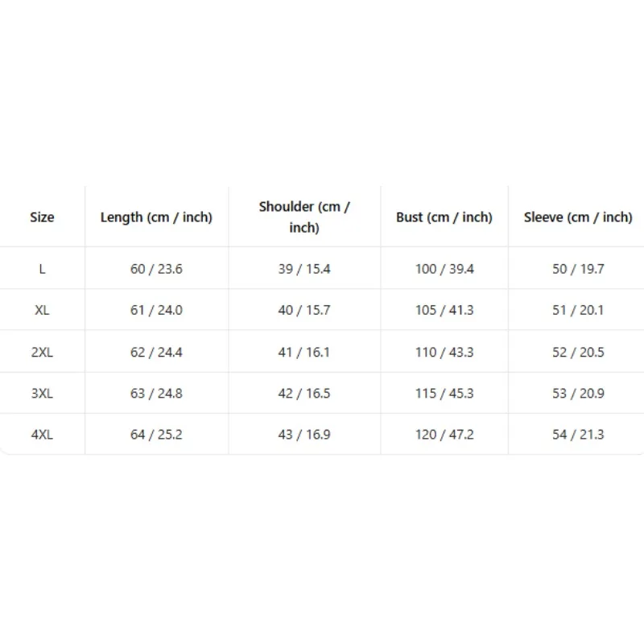The height and width of the screenshot is (644, 644).
Task: Click the Shoulder (cm / inch) header
Action: 304,217
